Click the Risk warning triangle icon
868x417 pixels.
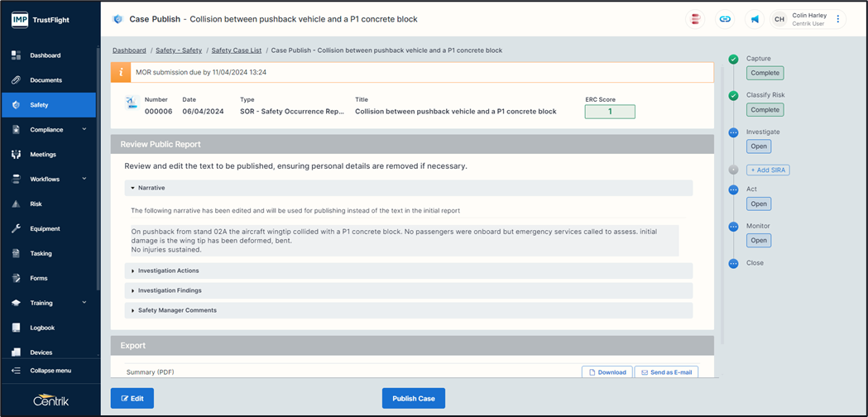coord(16,204)
